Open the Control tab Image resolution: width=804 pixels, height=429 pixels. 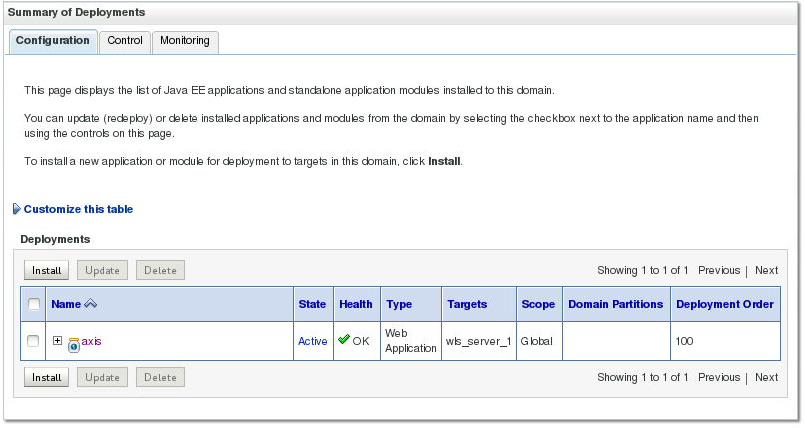click(x=125, y=41)
